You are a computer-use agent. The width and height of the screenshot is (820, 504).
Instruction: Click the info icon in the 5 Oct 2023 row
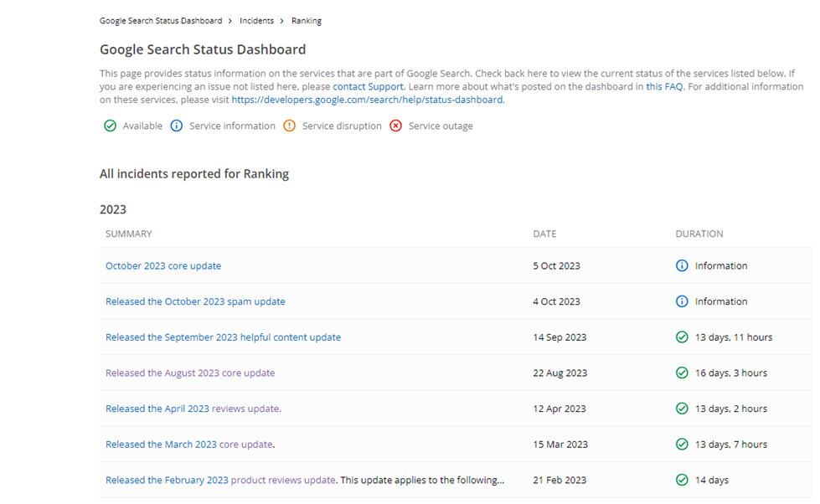[x=682, y=265]
